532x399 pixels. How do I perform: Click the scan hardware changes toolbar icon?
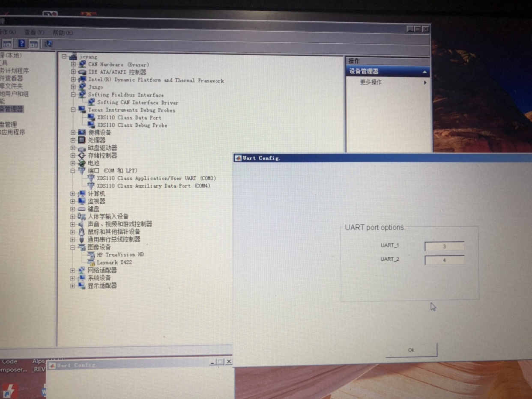click(x=48, y=44)
